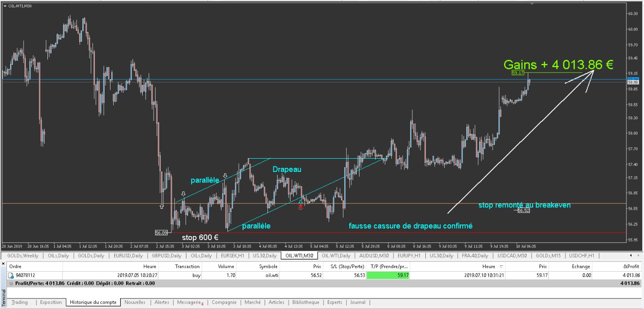The width and height of the screenshot is (644, 309).
Task: Open the EURSEK,H1 chart tab
Action: pos(233,256)
